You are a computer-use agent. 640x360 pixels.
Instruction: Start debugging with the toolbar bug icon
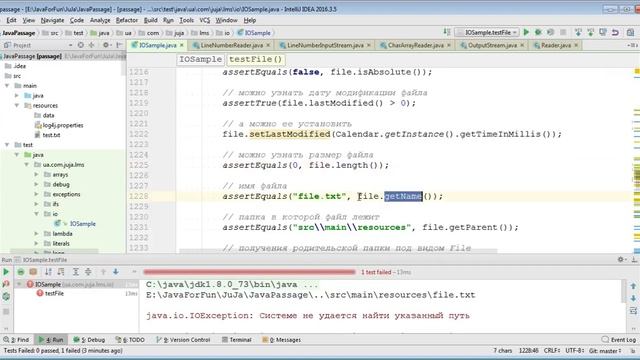(538, 32)
